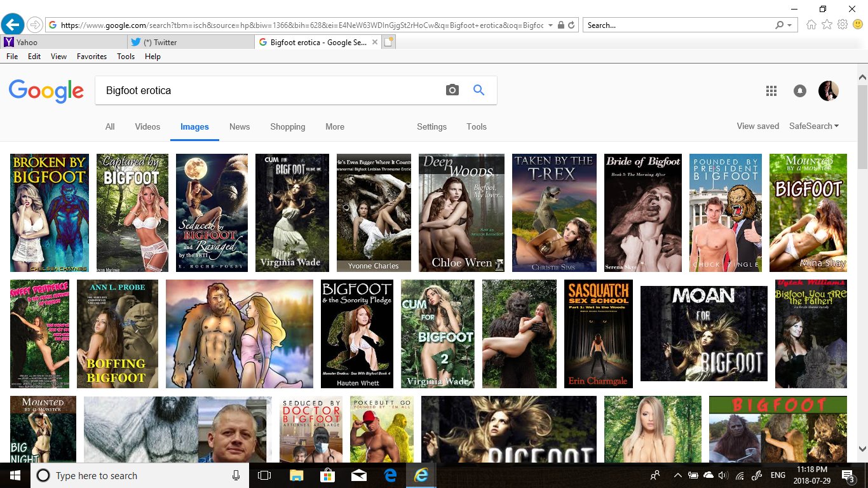Open the Tools menu in menu bar
868x488 pixels.
tap(126, 57)
